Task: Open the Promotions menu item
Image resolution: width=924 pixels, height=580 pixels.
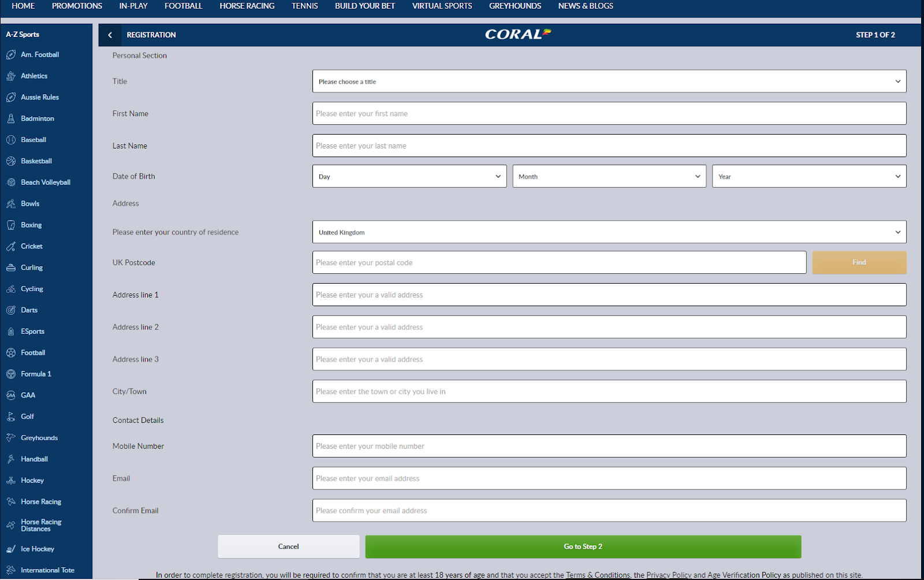Action: coord(77,6)
